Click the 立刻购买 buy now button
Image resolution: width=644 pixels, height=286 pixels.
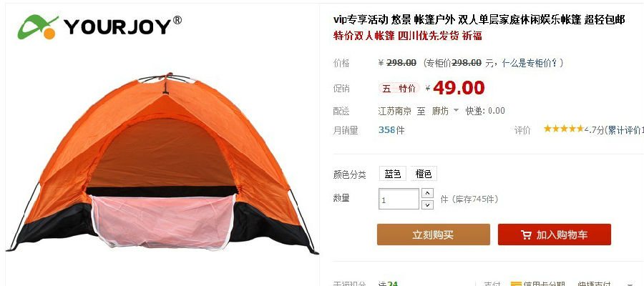pos(434,235)
